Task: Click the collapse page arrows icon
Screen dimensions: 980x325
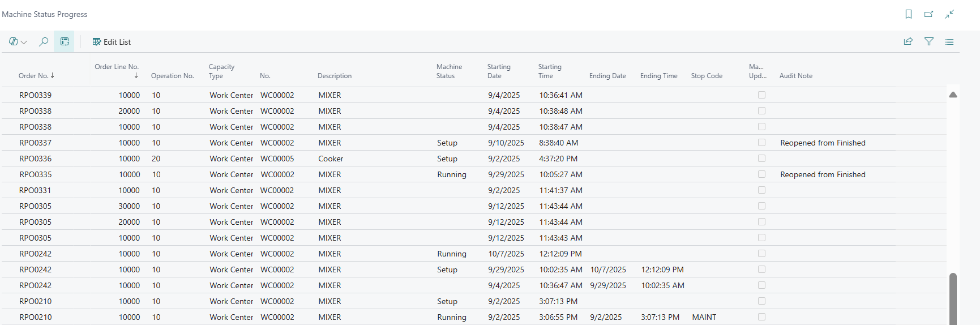Action: [949, 14]
